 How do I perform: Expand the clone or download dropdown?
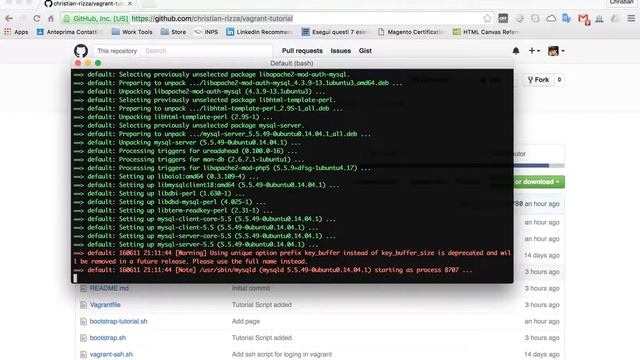539,182
